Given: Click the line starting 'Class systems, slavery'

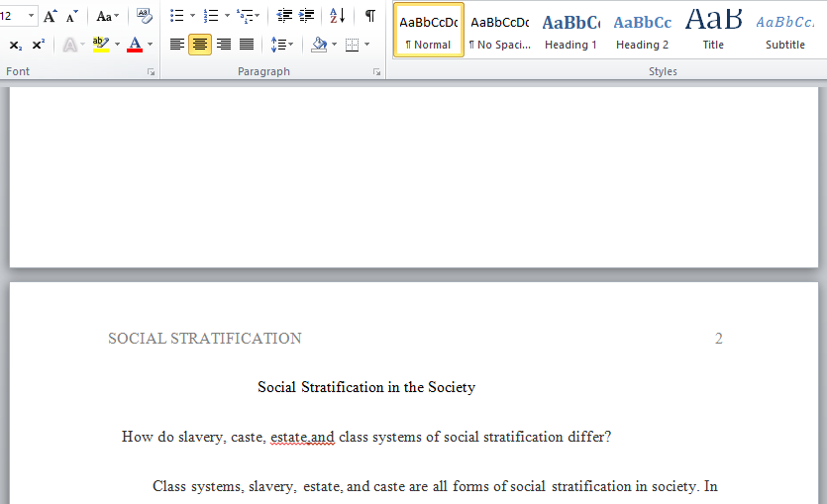Looking at the screenshot, I should click(x=435, y=486).
